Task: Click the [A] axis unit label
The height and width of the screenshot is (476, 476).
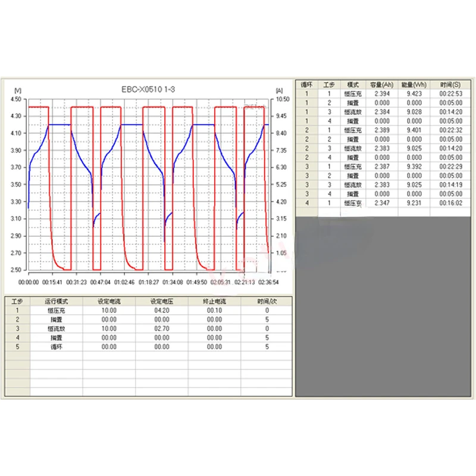Action: pyautogui.click(x=279, y=90)
